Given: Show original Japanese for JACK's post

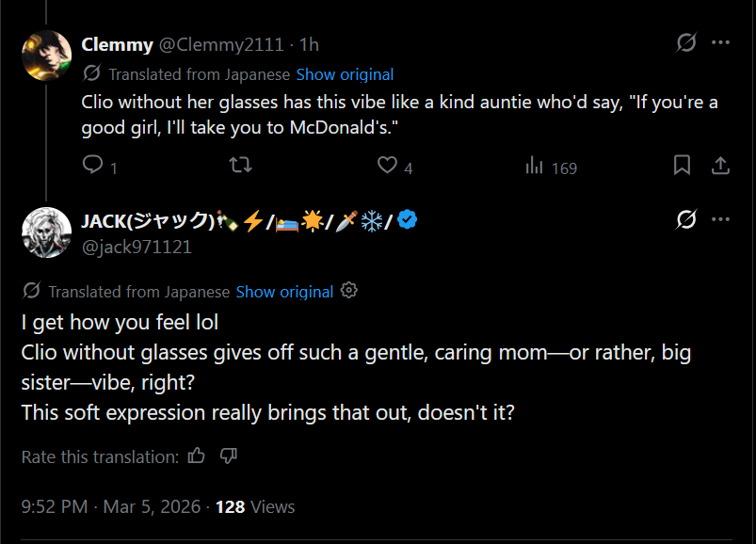Looking at the screenshot, I should [x=284, y=292].
